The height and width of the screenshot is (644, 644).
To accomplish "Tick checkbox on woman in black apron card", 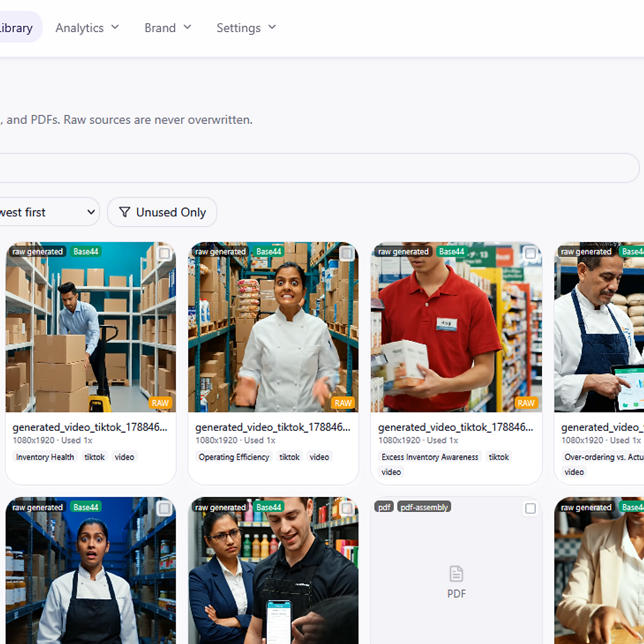I will coord(164,508).
